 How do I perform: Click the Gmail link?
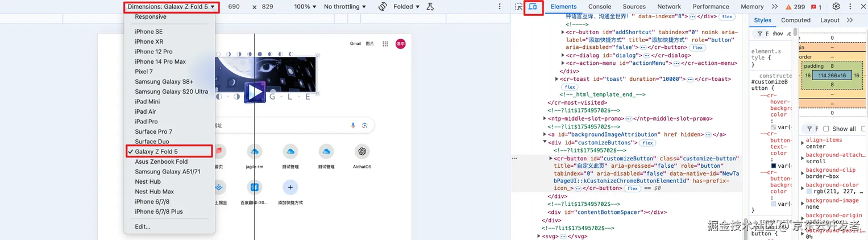coord(355,44)
